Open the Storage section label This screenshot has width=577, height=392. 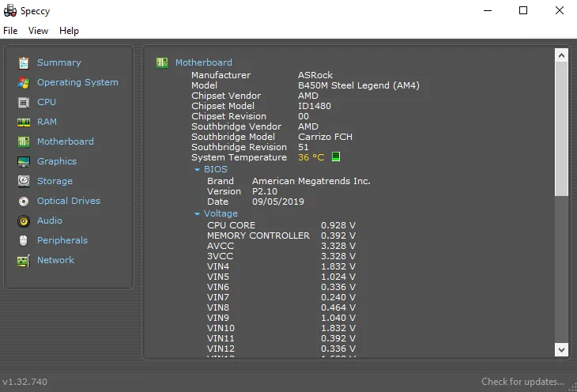pos(55,181)
